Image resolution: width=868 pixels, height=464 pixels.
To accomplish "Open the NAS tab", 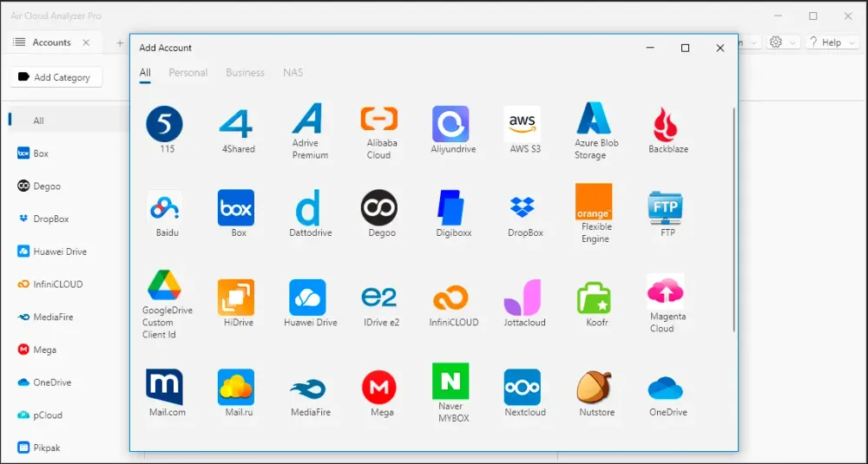I will 293,73.
